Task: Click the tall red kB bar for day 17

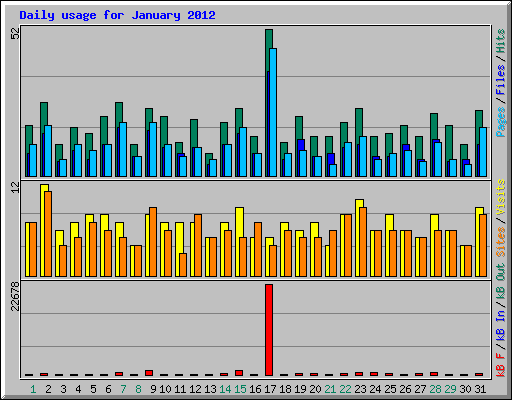Action: 269,330
